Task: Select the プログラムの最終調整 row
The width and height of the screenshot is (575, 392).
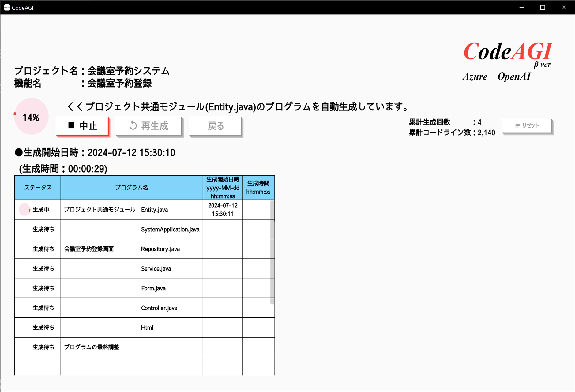Action: [145, 347]
